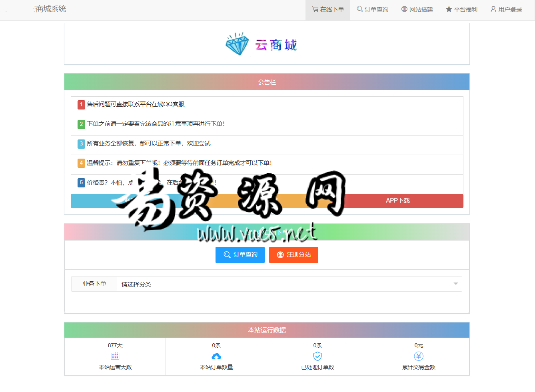
Task: Open the 网站搭建 menu item
Action: (417, 10)
